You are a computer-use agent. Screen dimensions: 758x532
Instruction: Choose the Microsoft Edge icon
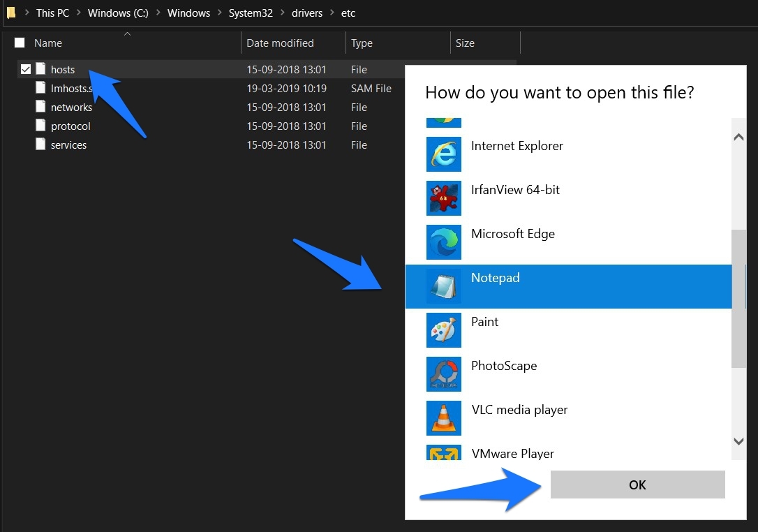(444, 242)
